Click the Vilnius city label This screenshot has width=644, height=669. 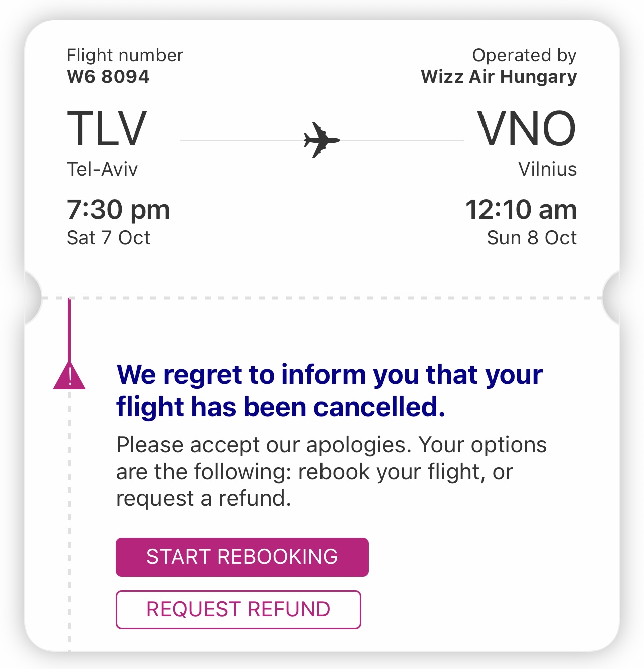click(547, 169)
